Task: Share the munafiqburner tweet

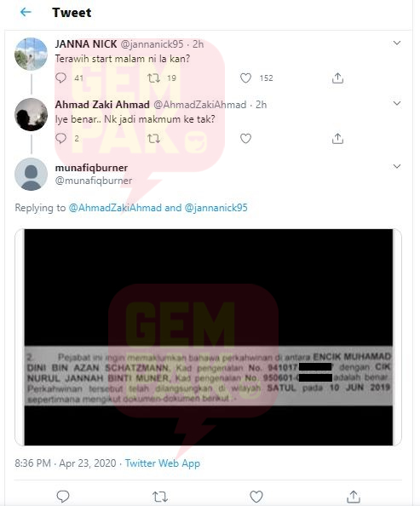Action: (x=354, y=497)
